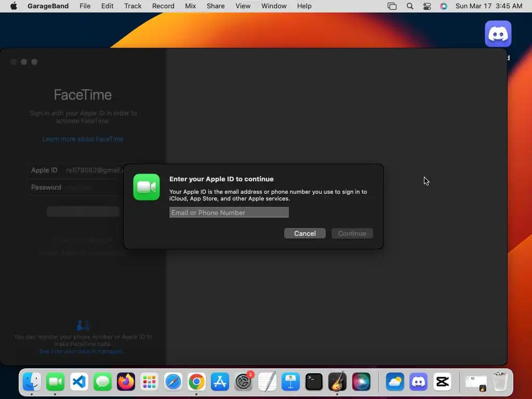The width and height of the screenshot is (532, 399).
Task: Open Messages app in dock
Action: [x=102, y=382]
